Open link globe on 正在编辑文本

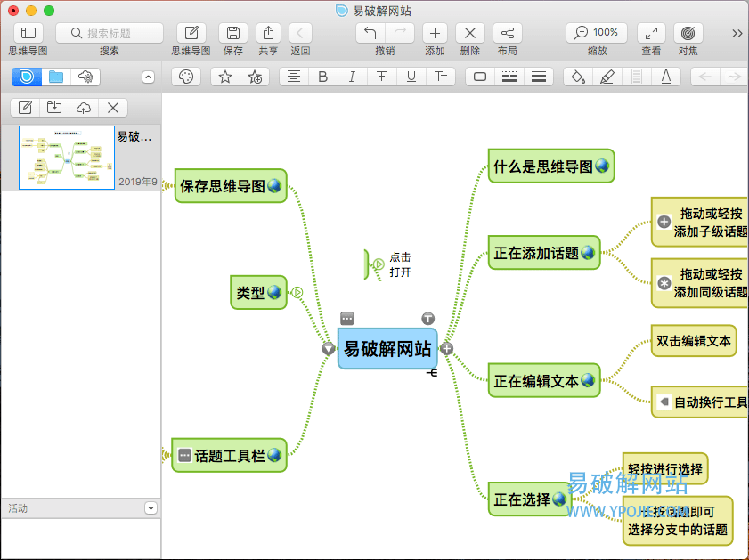click(588, 380)
